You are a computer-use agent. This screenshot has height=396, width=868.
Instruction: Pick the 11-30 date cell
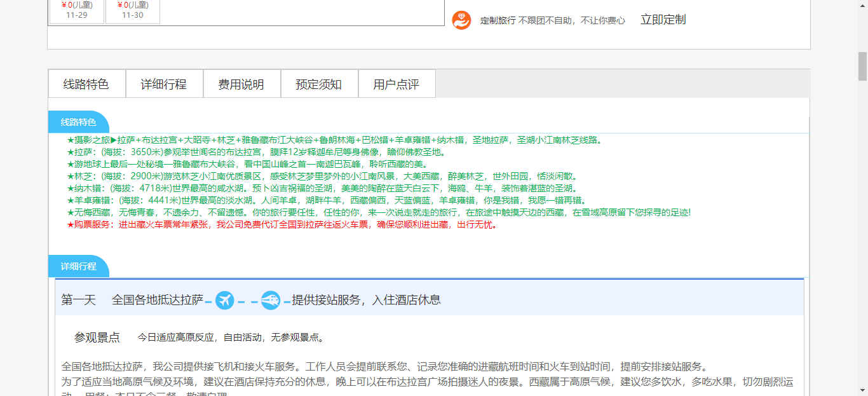click(133, 11)
